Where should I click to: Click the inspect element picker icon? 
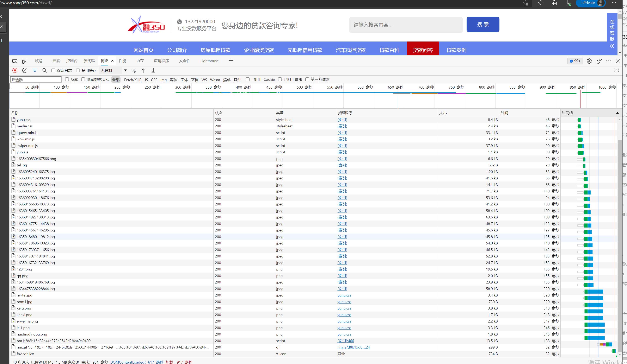(15, 61)
